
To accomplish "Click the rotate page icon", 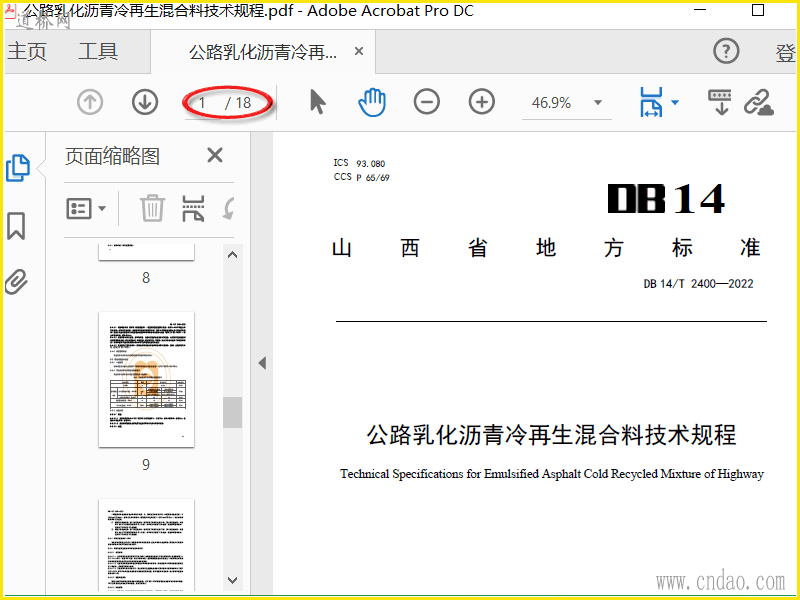I will click(229, 208).
